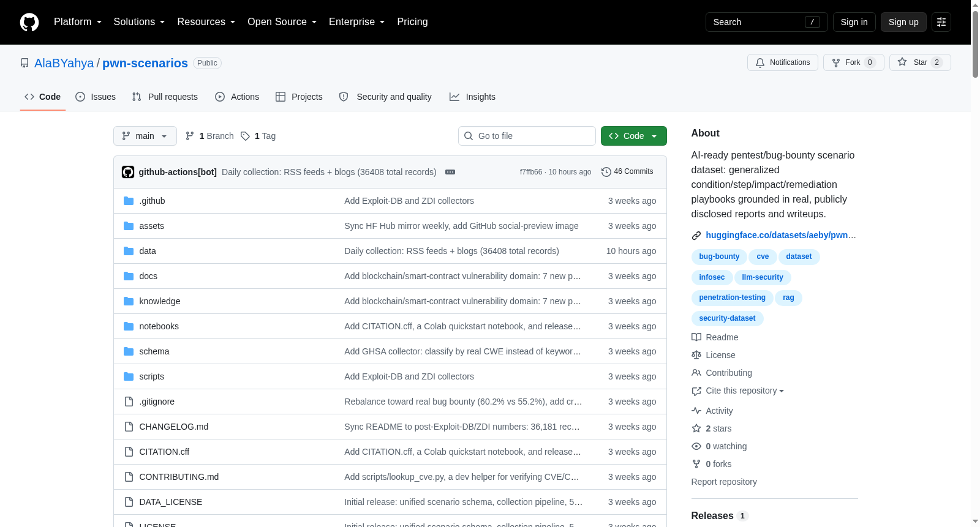
Task: Click the repository icon beside AlaBYahya
Action: pos(24,63)
